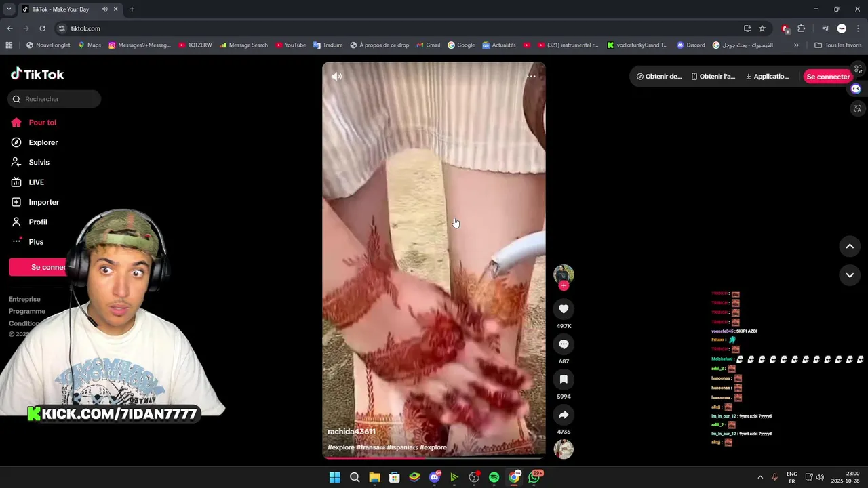
Task: Open the Explorer section
Action: click(43, 142)
